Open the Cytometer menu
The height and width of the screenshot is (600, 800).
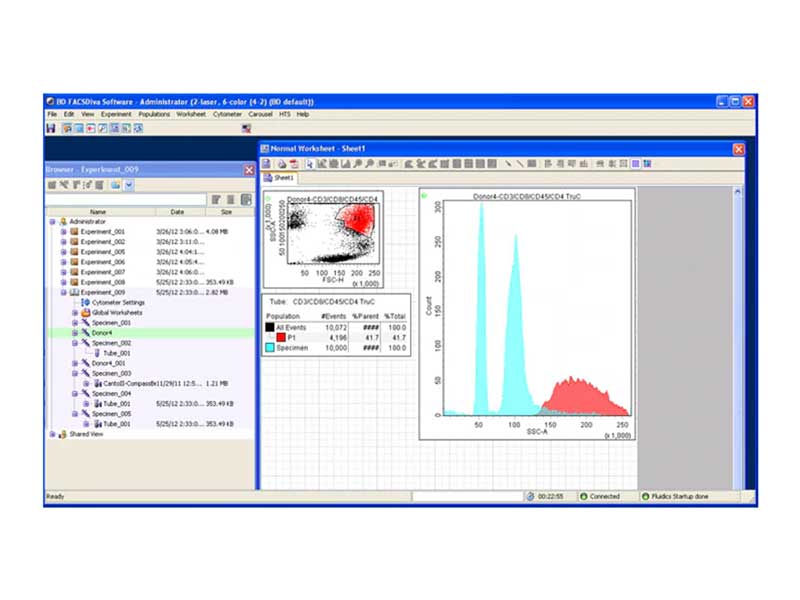point(227,115)
